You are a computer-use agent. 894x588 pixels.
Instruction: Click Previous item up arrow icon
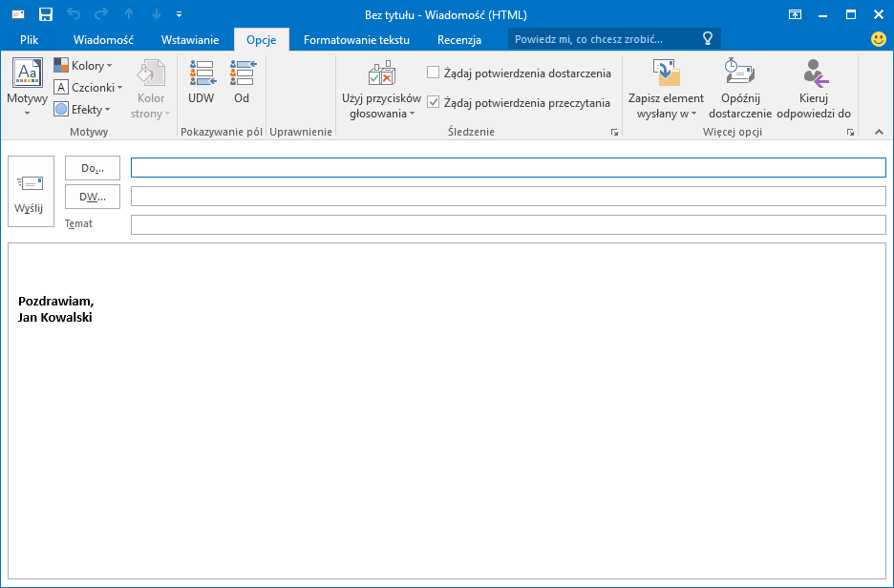pyautogui.click(x=129, y=14)
